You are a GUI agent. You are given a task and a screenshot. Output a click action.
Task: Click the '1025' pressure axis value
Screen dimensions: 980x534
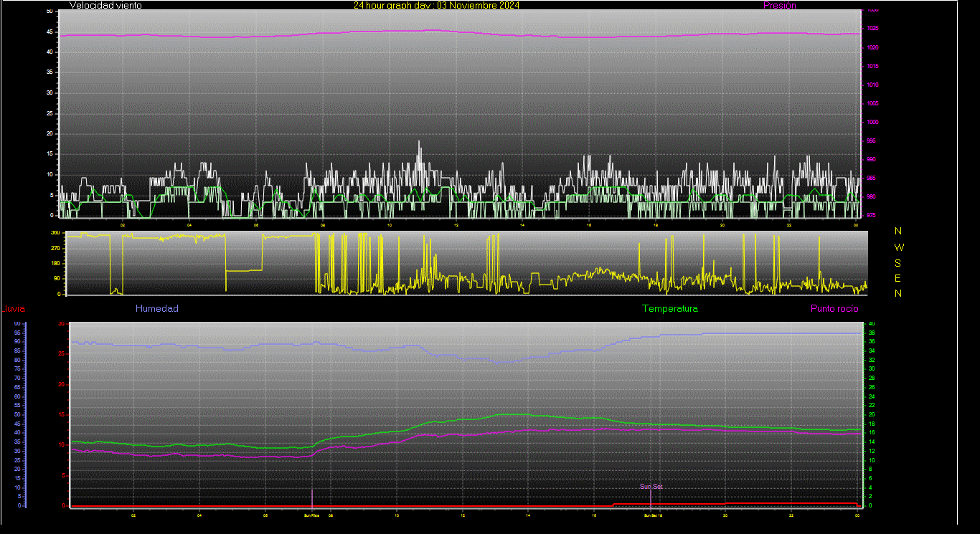pos(872,29)
